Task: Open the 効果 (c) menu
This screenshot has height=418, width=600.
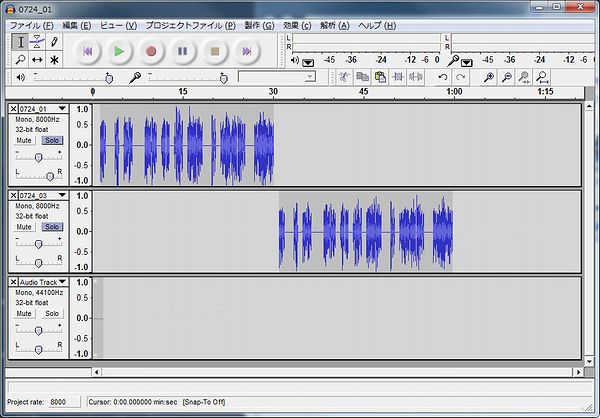Action: point(297,26)
